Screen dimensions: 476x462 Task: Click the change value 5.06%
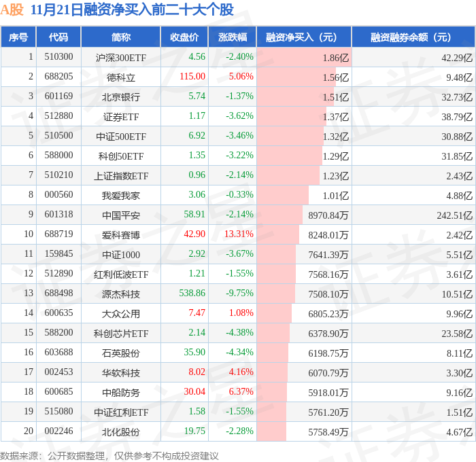[241, 77]
